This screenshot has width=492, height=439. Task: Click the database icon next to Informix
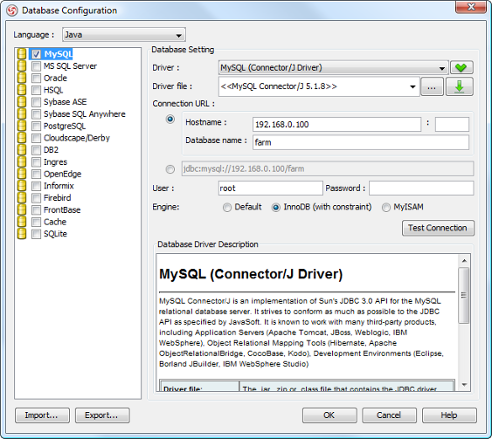click(22, 186)
